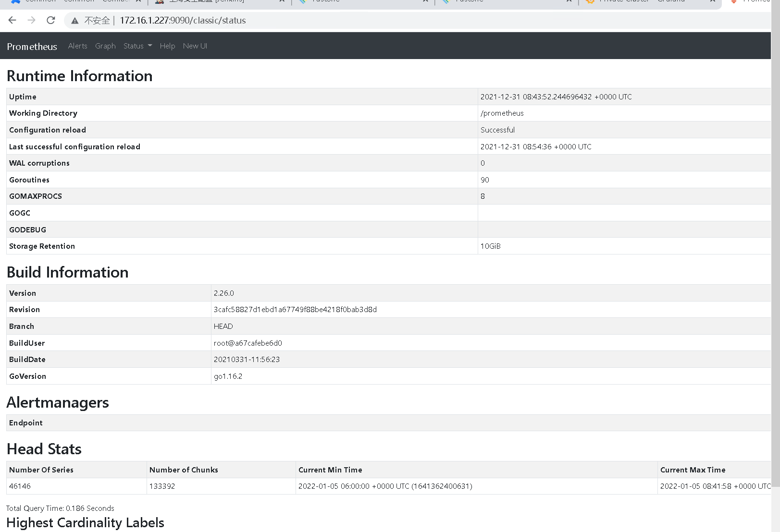
Task: Focus the address bar URL 172.16.1.227:9090/classic/status
Action: click(183, 21)
